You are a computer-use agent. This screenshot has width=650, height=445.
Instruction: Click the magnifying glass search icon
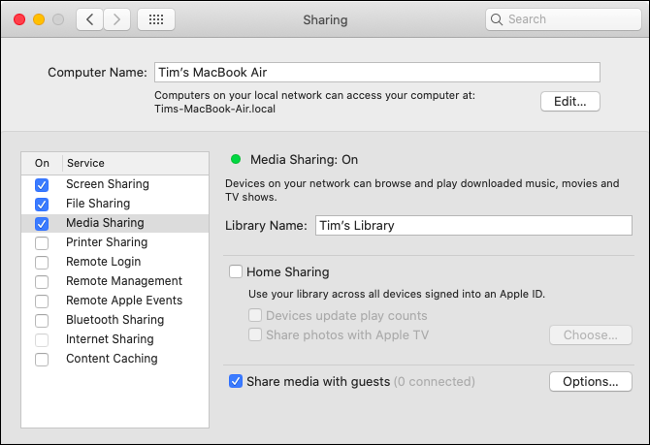pyautogui.click(x=496, y=19)
